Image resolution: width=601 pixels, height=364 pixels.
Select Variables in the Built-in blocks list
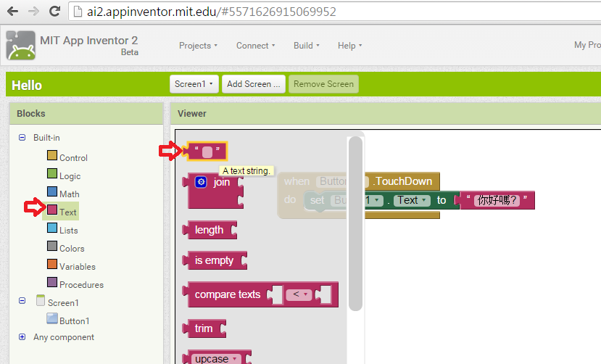(78, 267)
